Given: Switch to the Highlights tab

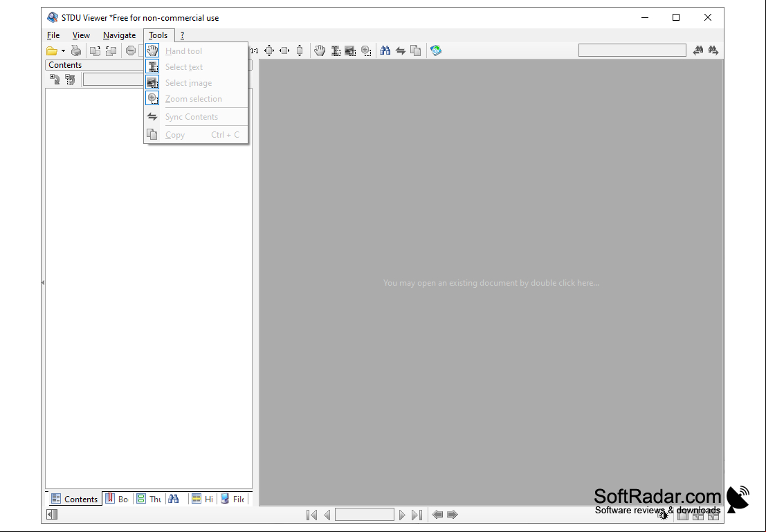Looking at the screenshot, I should tap(203, 499).
